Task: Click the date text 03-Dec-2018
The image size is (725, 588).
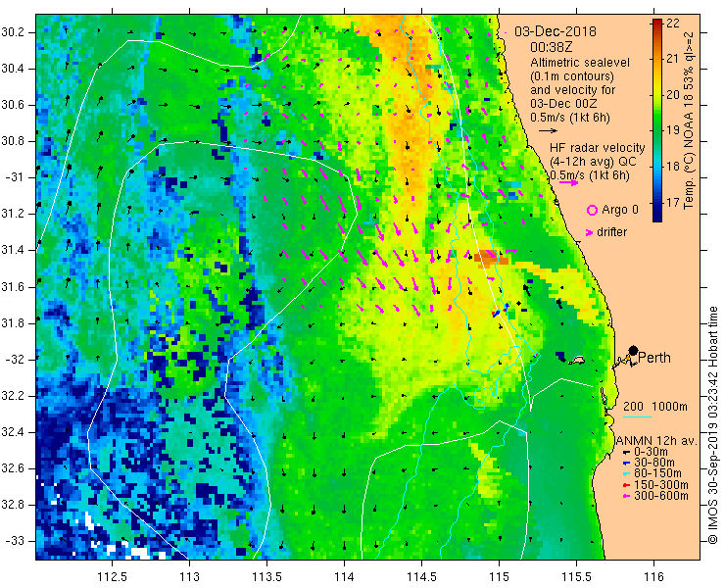Action: tap(556, 31)
